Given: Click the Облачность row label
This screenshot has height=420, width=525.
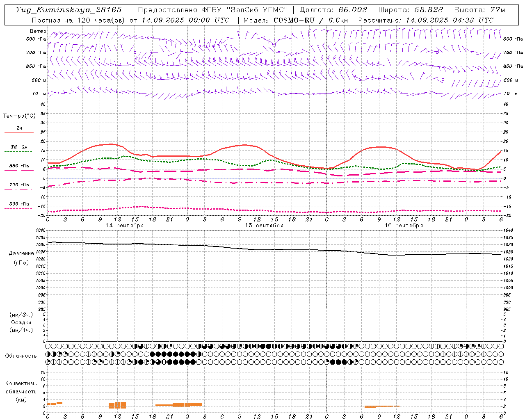Looking at the screenshot, I should click(21, 356).
